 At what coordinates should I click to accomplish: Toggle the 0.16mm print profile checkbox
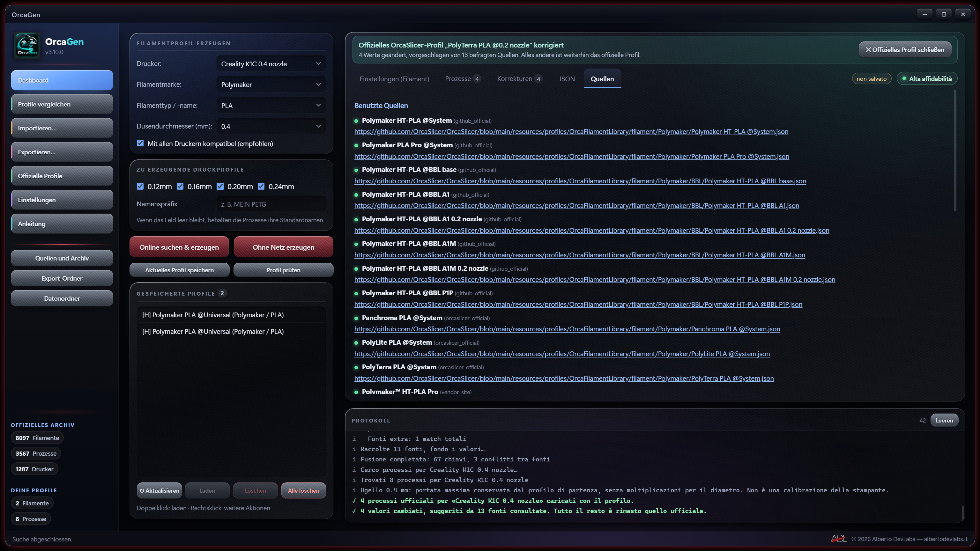point(180,186)
